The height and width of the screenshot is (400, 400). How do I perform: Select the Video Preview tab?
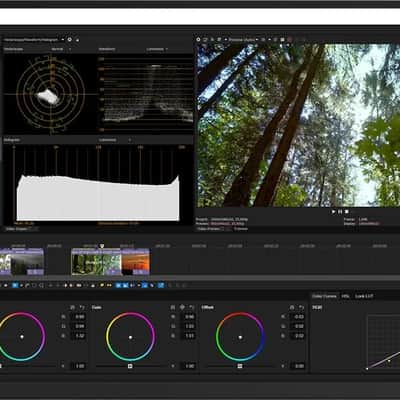point(213,229)
